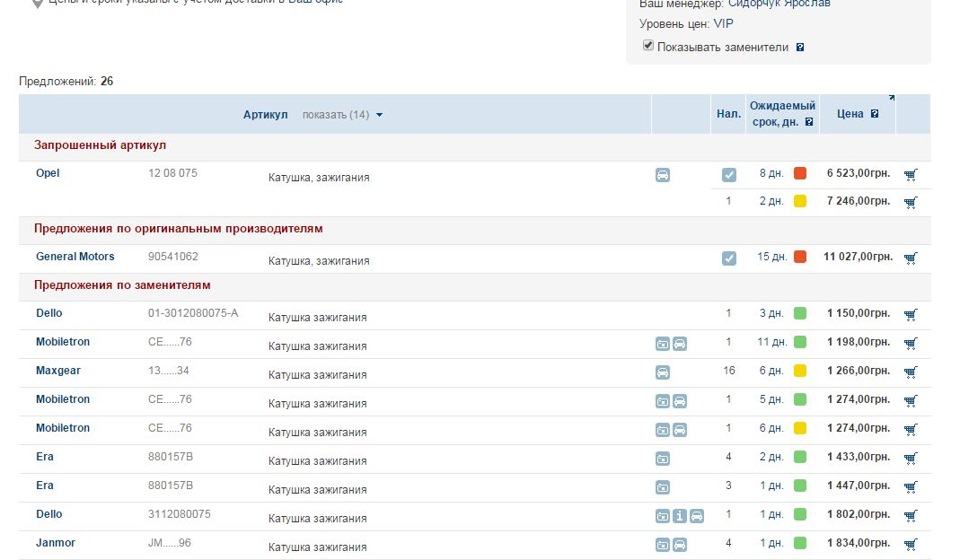
Task: Add the Opel 6 523,00грн. offer to cart
Action: click(910, 174)
